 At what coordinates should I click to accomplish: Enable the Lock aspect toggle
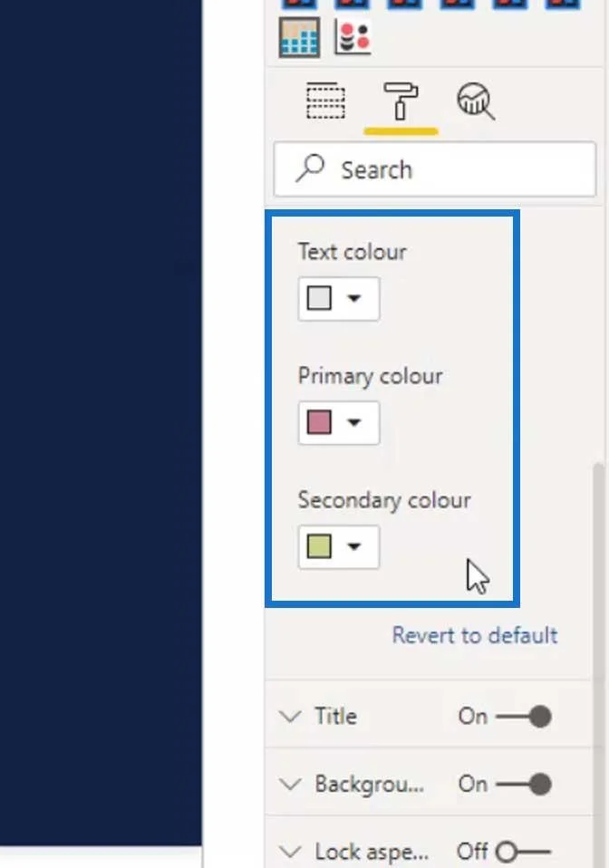pos(523,852)
